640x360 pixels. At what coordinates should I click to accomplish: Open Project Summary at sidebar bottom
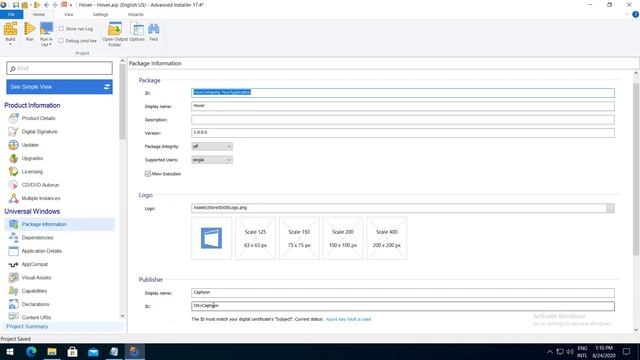point(27,327)
